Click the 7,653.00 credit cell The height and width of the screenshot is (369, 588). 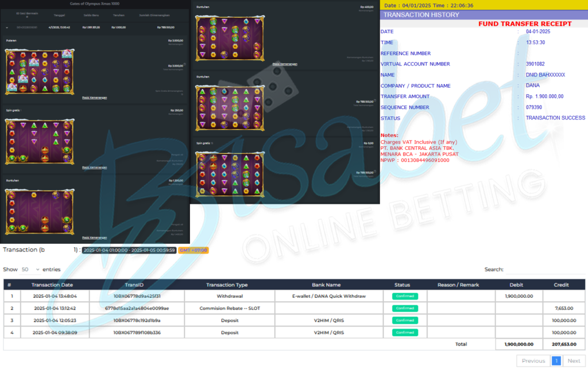click(564, 308)
